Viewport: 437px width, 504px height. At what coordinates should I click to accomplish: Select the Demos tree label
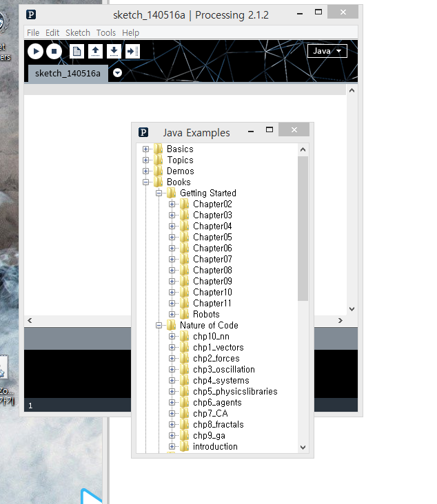(x=180, y=171)
